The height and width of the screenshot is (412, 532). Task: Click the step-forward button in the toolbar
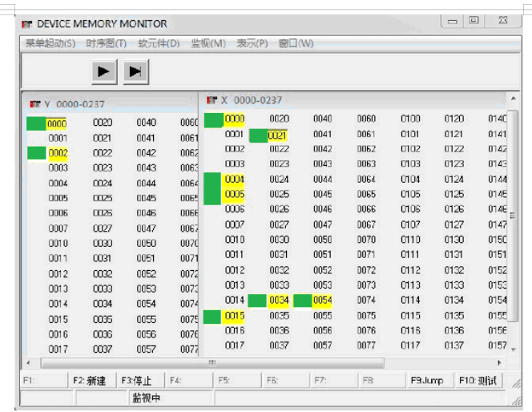135,71
